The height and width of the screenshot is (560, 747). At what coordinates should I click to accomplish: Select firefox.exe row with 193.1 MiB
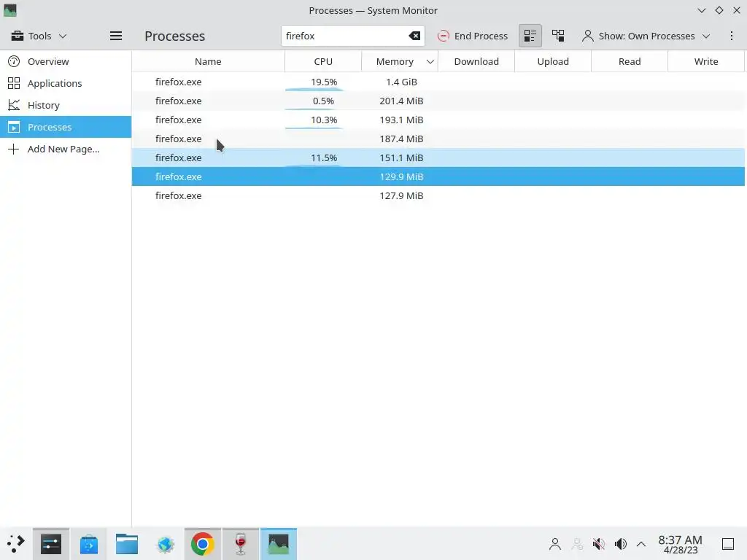[438, 120]
